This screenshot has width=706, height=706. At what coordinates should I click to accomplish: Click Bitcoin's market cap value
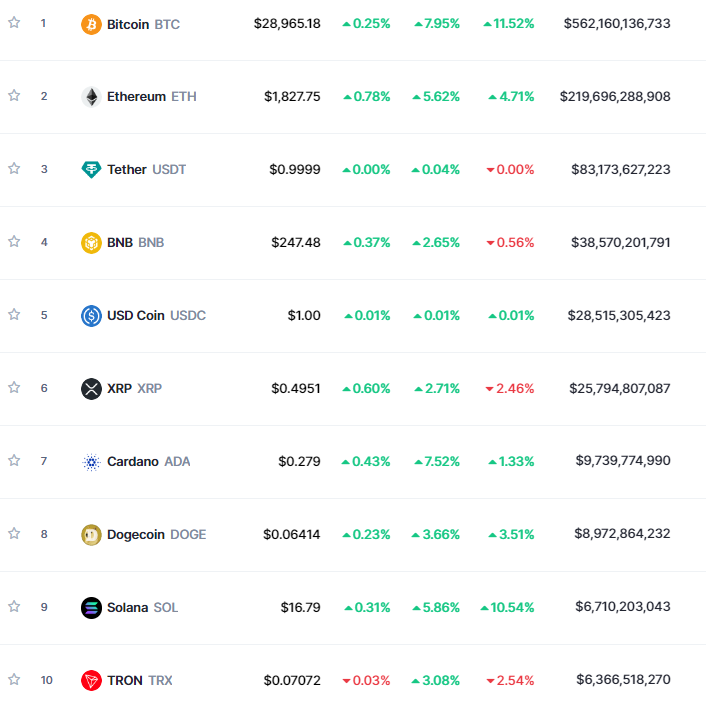(x=617, y=24)
